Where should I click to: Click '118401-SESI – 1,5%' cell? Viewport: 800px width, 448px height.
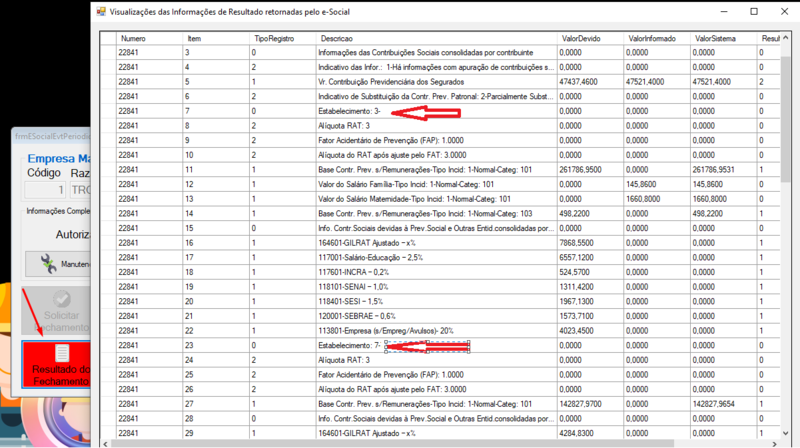coord(436,301)
